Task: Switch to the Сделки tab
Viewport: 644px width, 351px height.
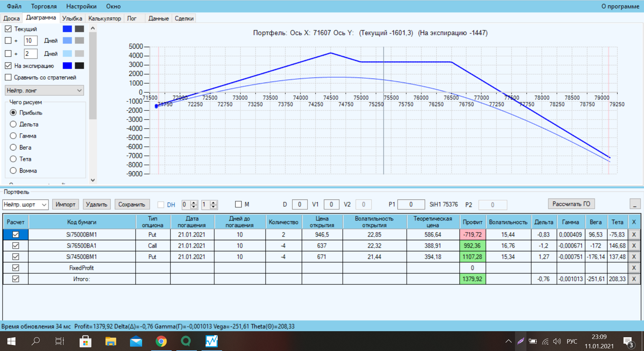Action: pyautogui.click(x=184, y=18)
